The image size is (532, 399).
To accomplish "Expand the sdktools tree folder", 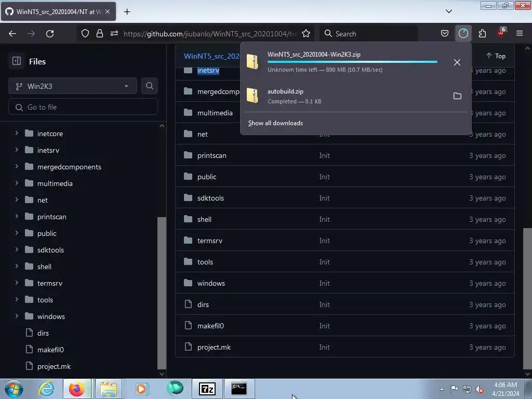I will click(17, 250).
